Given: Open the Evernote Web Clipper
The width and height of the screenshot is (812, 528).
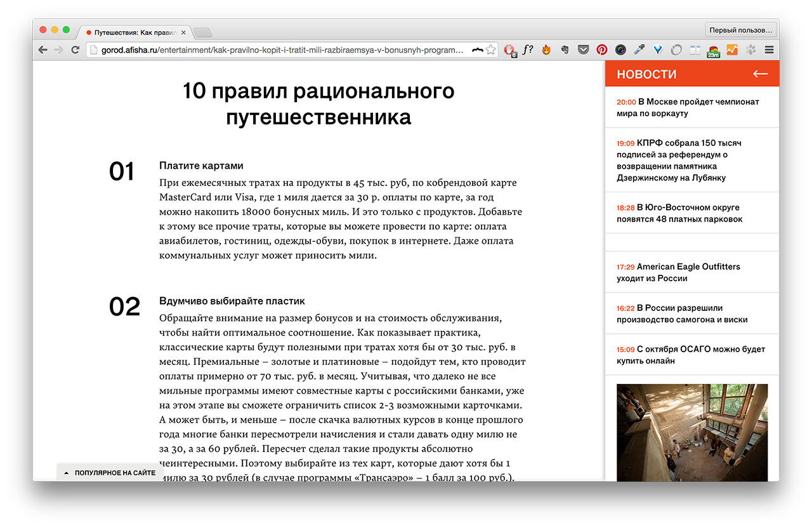Looking at the screenshot, I should point(565,49).
